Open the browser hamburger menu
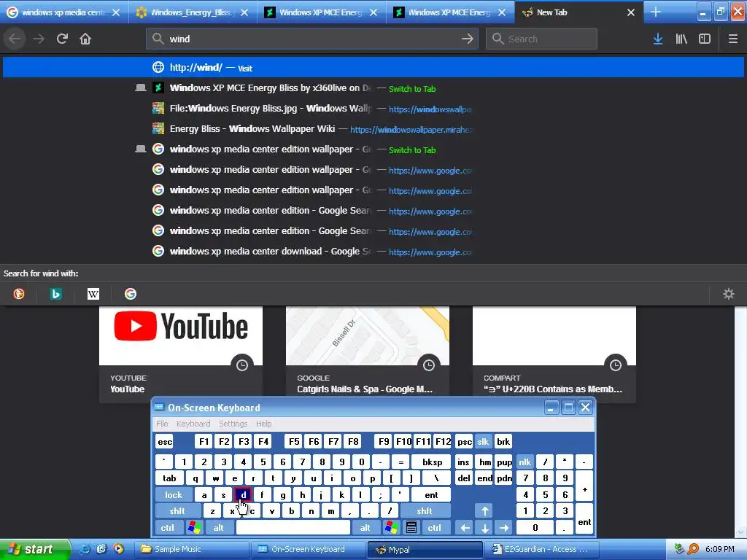 click(732, 39)
